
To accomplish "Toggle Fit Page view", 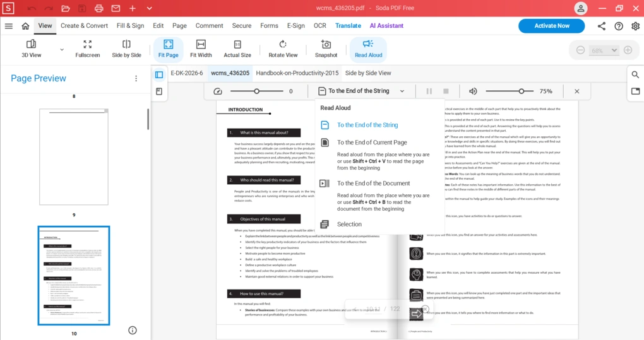I will tap(169, 49).
